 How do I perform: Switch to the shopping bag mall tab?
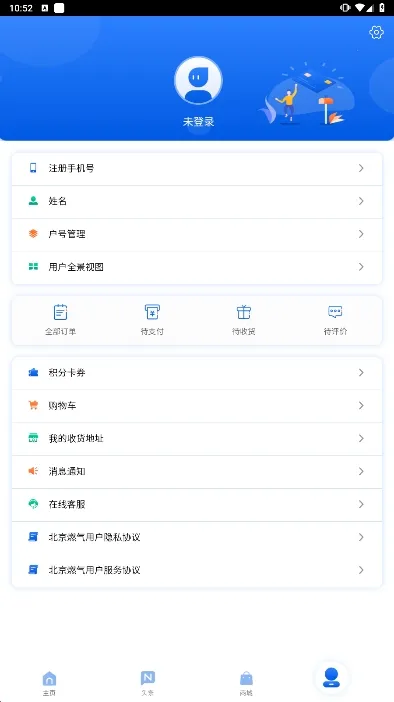point(246,683)
